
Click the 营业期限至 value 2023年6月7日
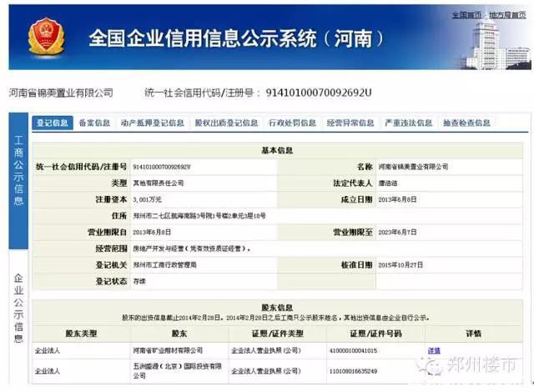pyautogui.click(x=397, y=232)
